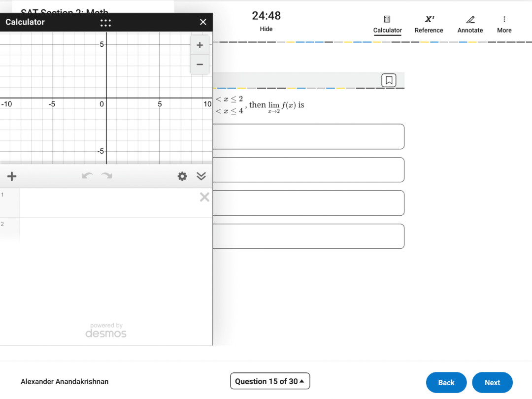The image size is (532, 399).
Task: Undo the last calculator action
Action: point(87,176)
